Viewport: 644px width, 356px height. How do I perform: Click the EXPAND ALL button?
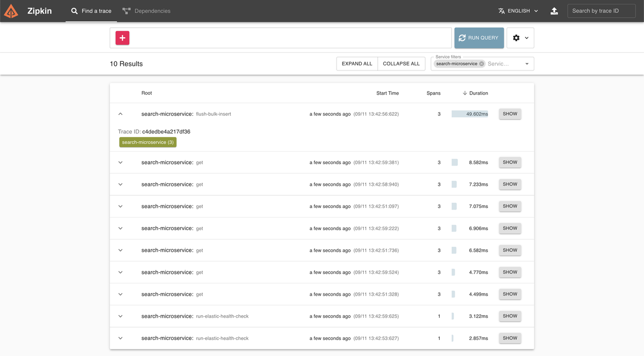click(357, 64)
